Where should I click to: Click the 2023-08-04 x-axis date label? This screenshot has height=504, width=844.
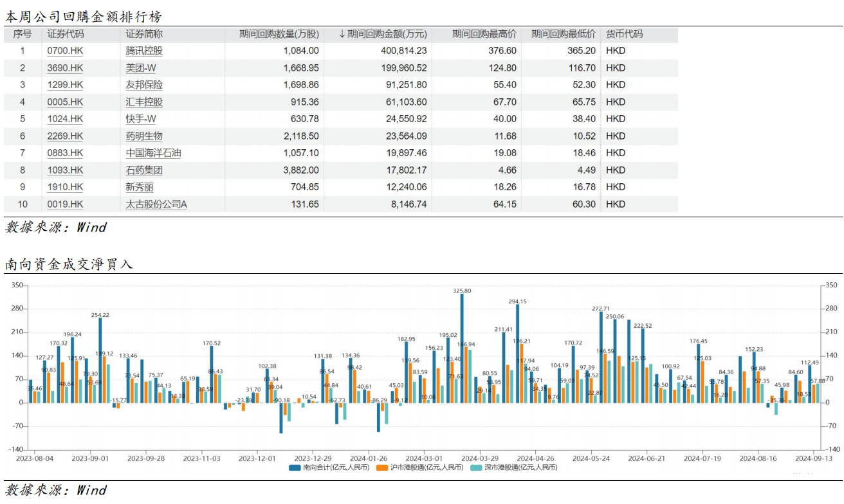click(x=35, y=458)
